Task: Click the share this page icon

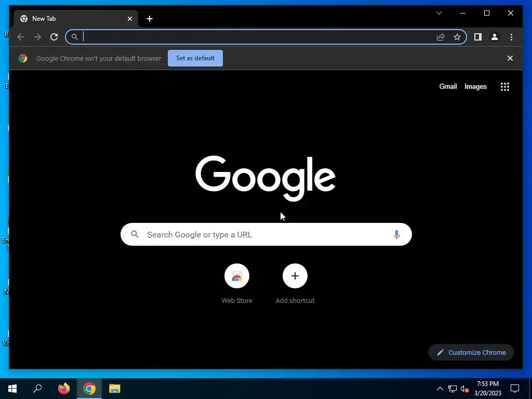Action: pyautogui.click(x=441, y=37)
